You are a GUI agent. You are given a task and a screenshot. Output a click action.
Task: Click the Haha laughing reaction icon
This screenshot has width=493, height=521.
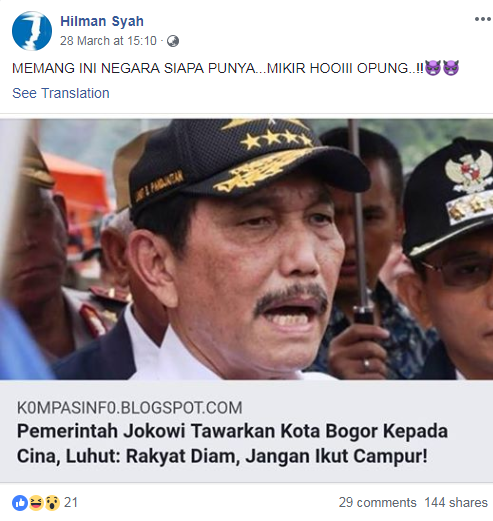point(36,503)
